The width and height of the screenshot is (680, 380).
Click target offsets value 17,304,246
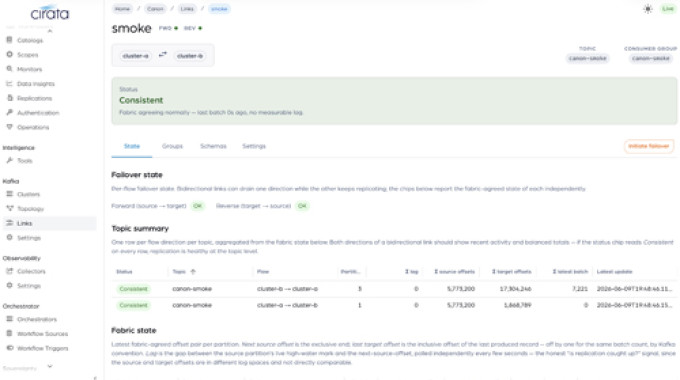tap(515, 289)
